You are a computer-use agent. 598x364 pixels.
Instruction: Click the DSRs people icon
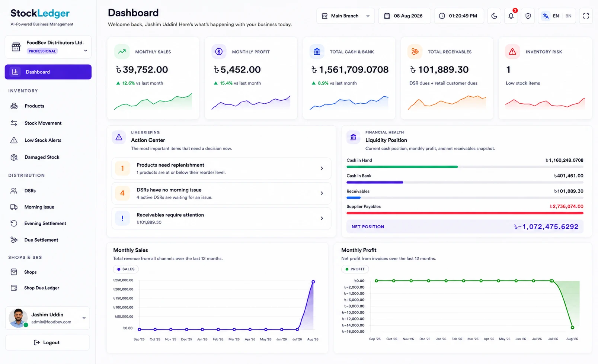pos(14,191)
